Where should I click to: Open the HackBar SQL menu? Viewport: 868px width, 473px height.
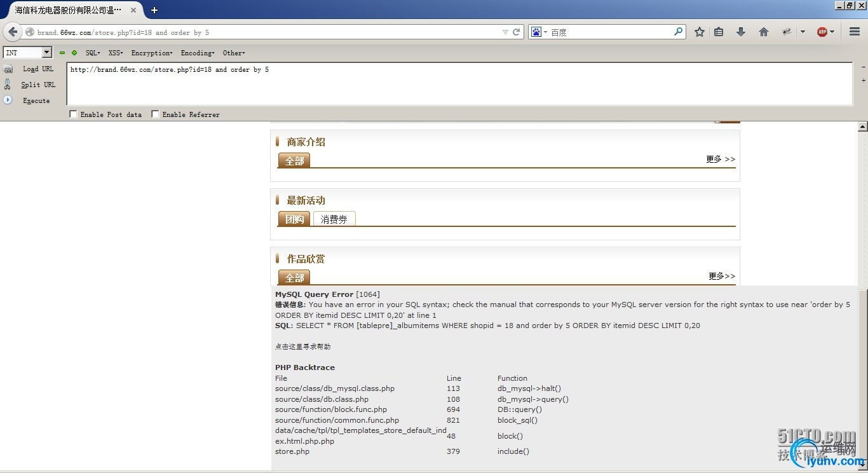click(x=93, y=53)
